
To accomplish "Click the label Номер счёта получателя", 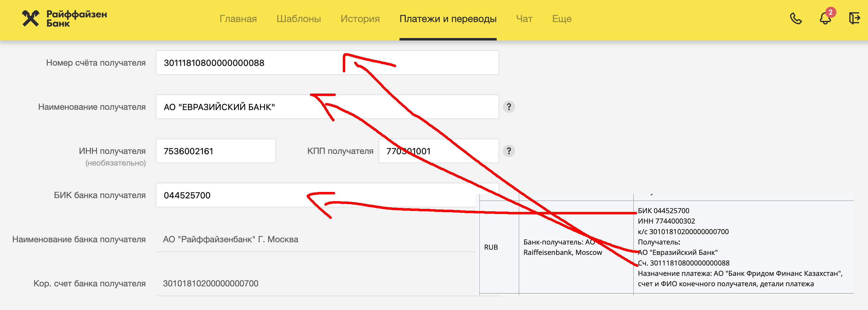I will 96,63.
